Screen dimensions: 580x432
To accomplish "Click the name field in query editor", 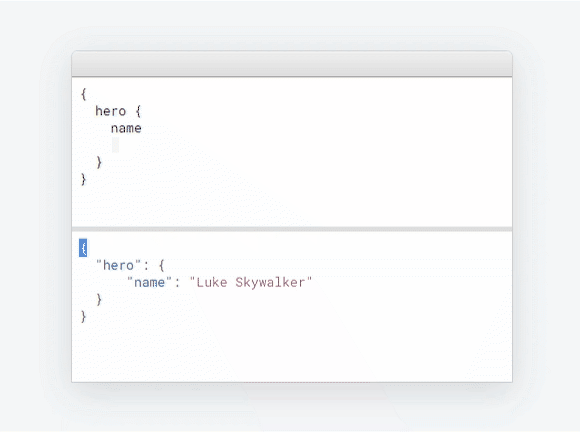I will point(126,128).
